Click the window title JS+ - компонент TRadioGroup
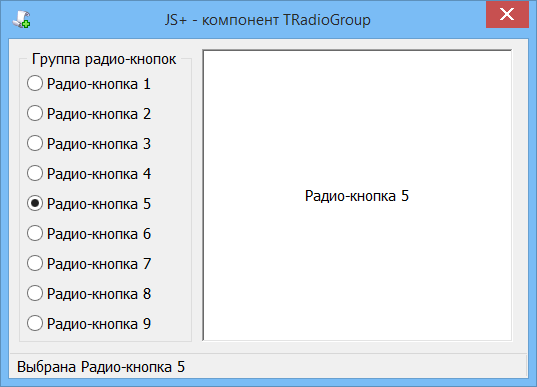Image resolution: width=537 pixels, height=387 pixels. [267, 20]
